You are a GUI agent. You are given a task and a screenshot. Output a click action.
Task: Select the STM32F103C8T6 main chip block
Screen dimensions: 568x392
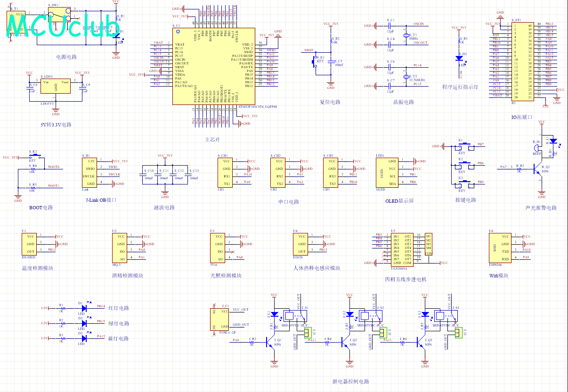tap(214, 66)
